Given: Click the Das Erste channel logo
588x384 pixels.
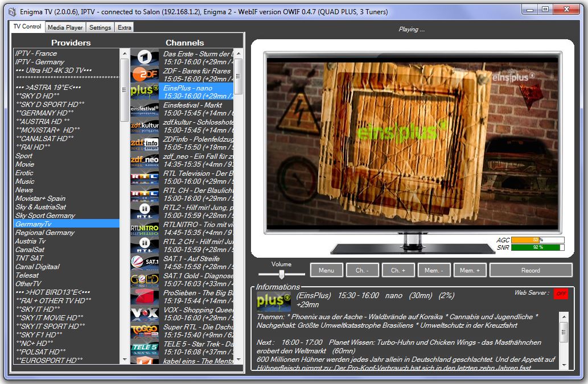Looking at the screenshot, I should [145, 57].
